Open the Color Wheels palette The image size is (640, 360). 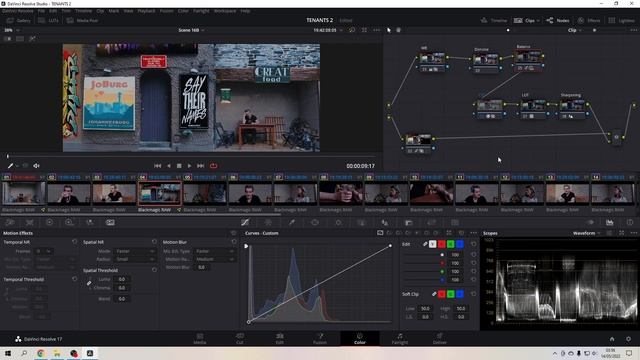49,222
